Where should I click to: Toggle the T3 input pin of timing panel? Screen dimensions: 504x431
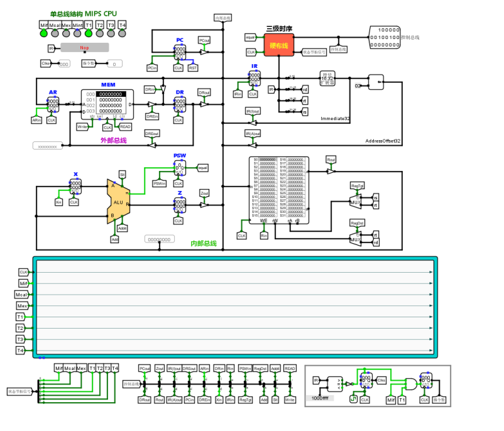click(x=20, y=339)
